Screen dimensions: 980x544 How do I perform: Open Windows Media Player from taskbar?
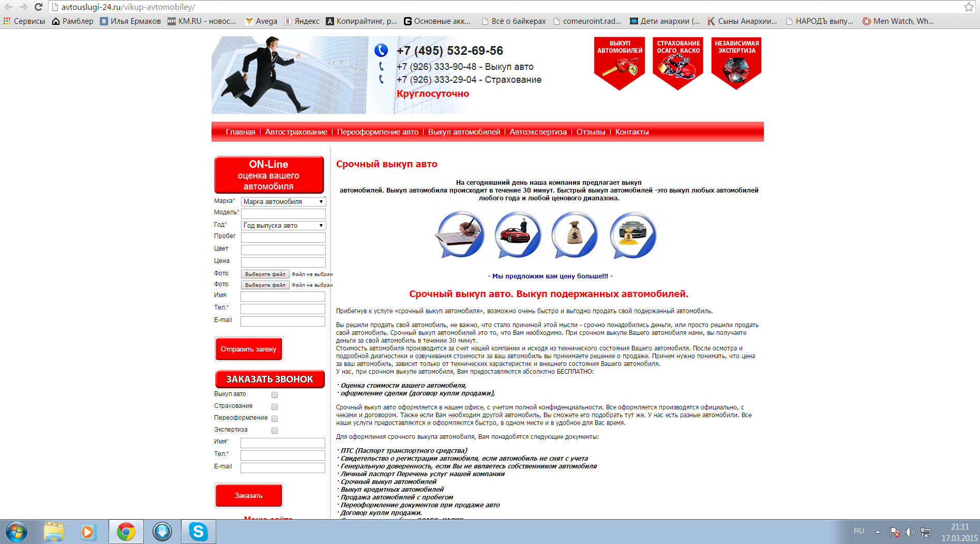point(88,532)
